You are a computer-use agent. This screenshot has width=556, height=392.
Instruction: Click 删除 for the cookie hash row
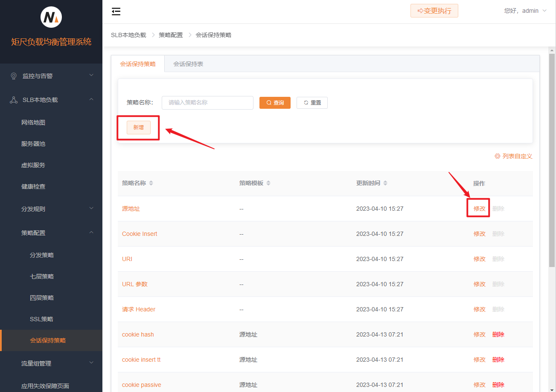click(x=498, y=334)
